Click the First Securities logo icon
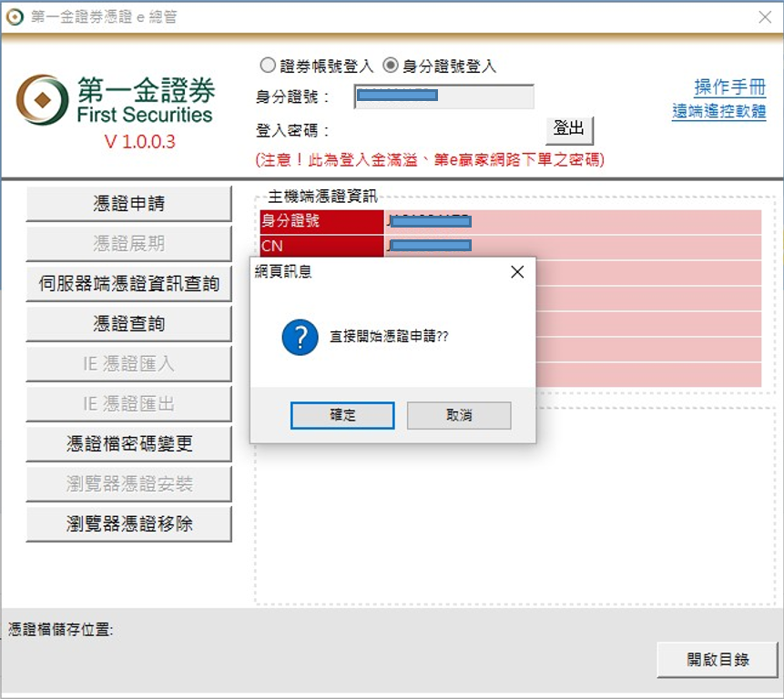Viewport: 784px width, 699px height. coord(43,100)
